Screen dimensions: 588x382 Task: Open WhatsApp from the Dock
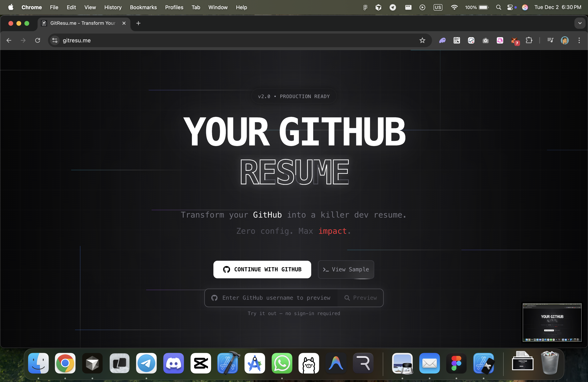(282, 363)
